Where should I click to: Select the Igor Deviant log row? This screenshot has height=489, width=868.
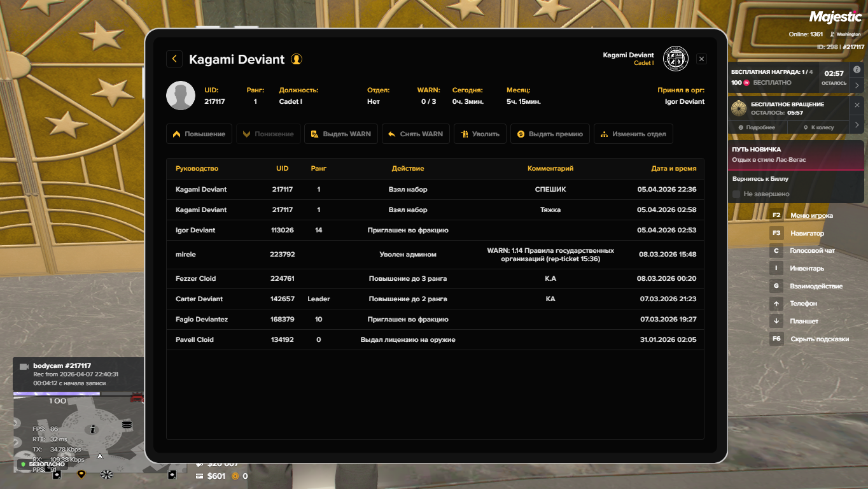(435, 230)
